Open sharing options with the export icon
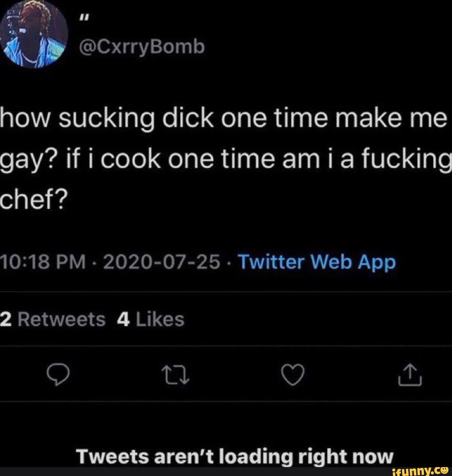Image resolution: width=452 pixels, height=476 pixels. [410, 375]
